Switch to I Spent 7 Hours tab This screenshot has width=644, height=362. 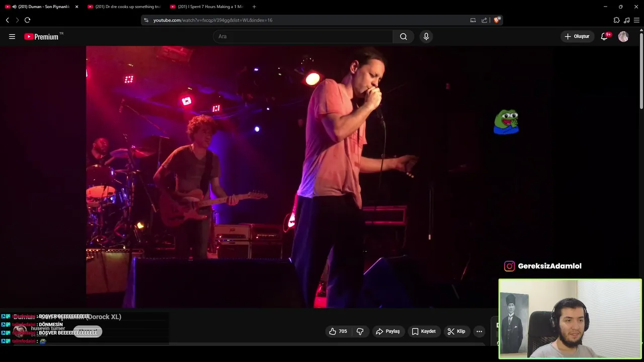(x=206, y=7)
